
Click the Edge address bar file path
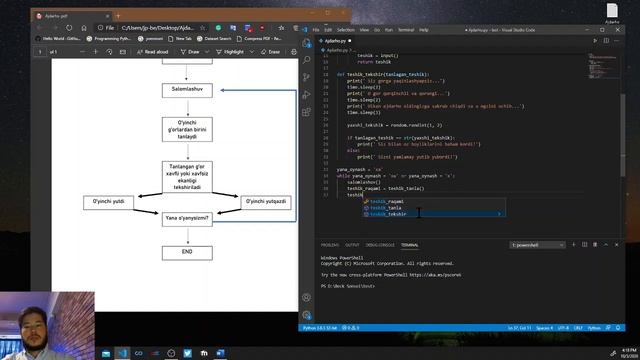click(158, 28)
